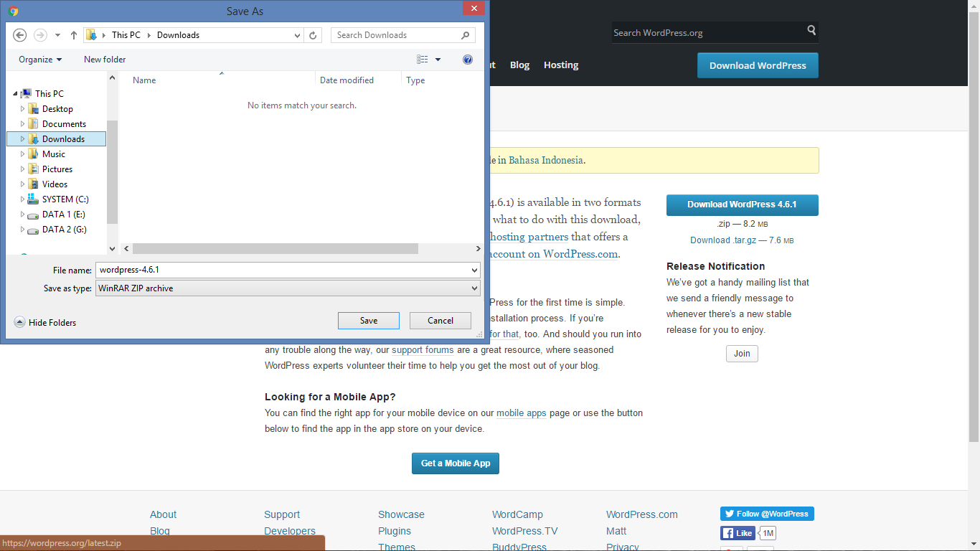Click the Search WordPress.org field
Viewport: 980px width, 551px height.
pyautogui.click(x=708, y=32)
